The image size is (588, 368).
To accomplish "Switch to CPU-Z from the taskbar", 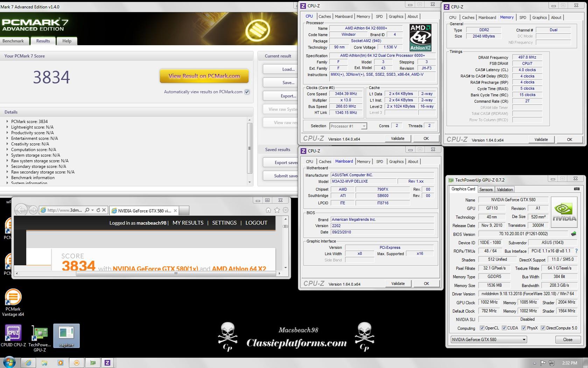I will pyautogui.click(x=107, y=363).
